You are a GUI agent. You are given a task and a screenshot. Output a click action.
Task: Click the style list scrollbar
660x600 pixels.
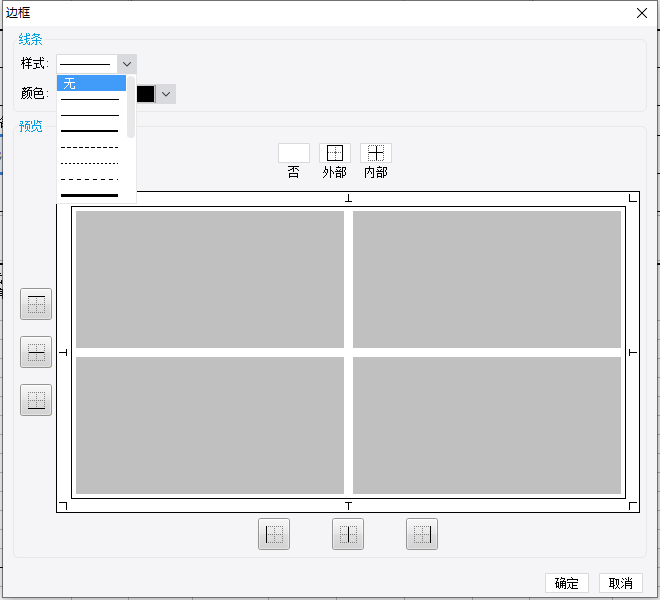pyautogui.click(x=131, y=107)
